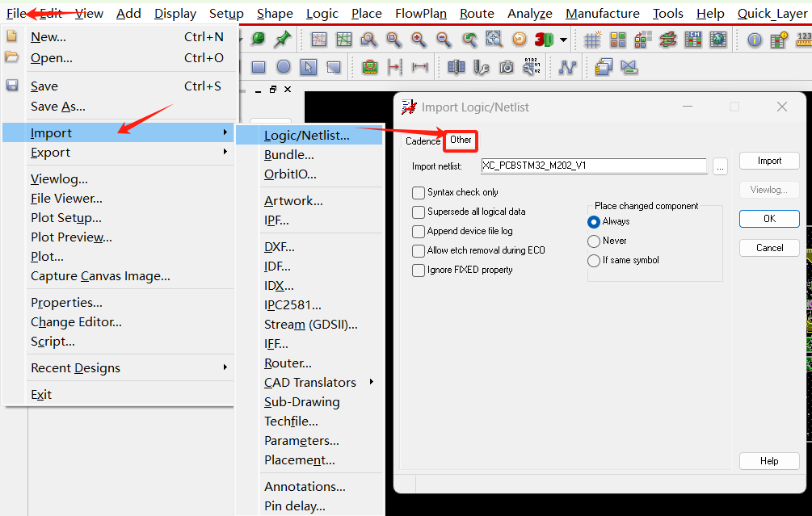The width and height of the screenshot is (812, 516).
Task: Click the Help button in dialog
Action: coord(769,461)
